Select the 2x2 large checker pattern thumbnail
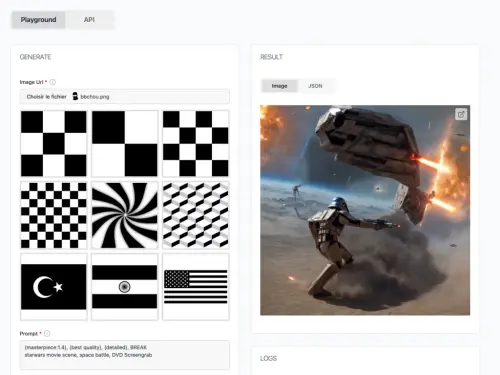Image resolution: width=500 pixels, height=375 pixels. (x=125, y=144)
